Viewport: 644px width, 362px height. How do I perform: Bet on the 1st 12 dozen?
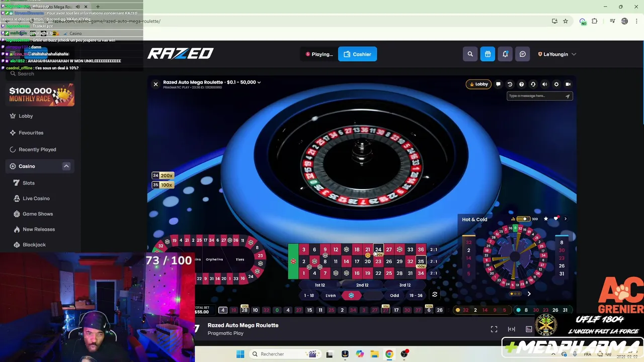pyautogui.click(x=320, y=285)
